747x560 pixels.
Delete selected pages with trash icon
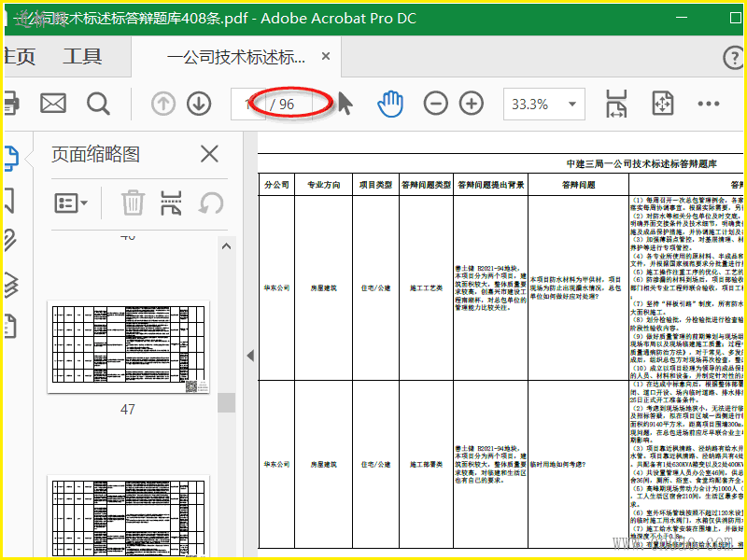click(x=133, y=203)
